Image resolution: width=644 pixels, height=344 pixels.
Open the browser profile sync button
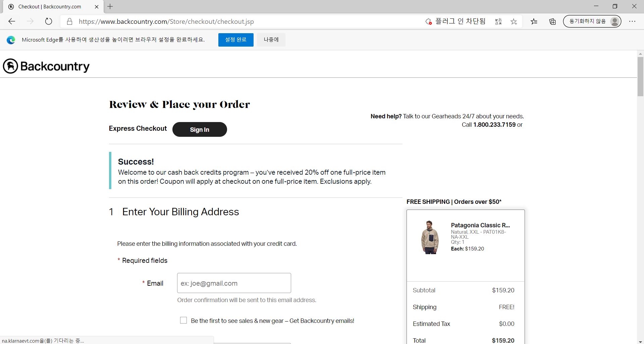click(x=592, y=21)
